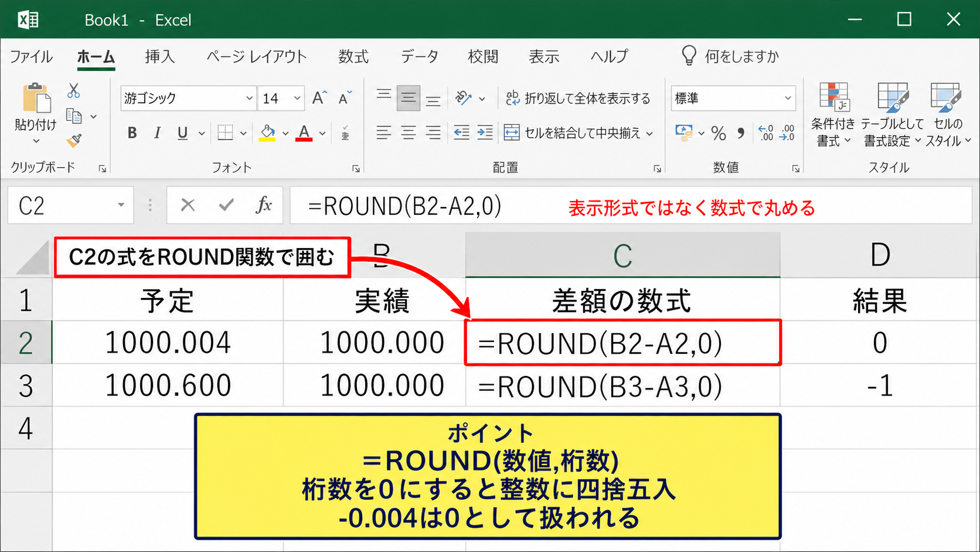The height and width of the screenshot is (552, 980).
Task: Click the Borders icon
Action: point(225,133)
